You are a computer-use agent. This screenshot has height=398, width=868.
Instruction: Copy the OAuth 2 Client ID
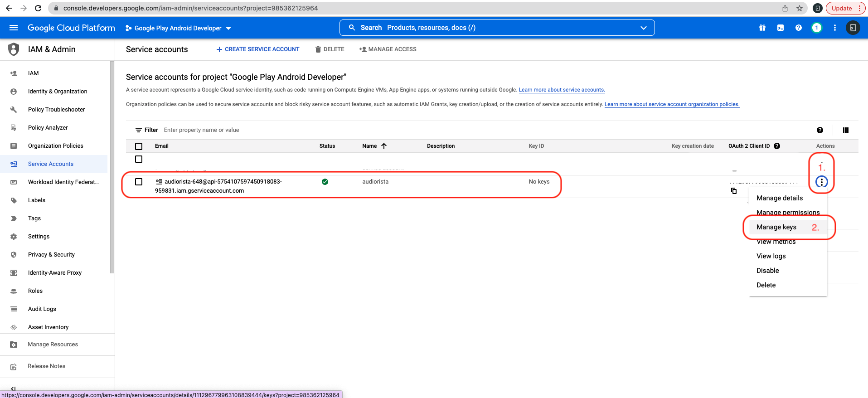[734, 191]
